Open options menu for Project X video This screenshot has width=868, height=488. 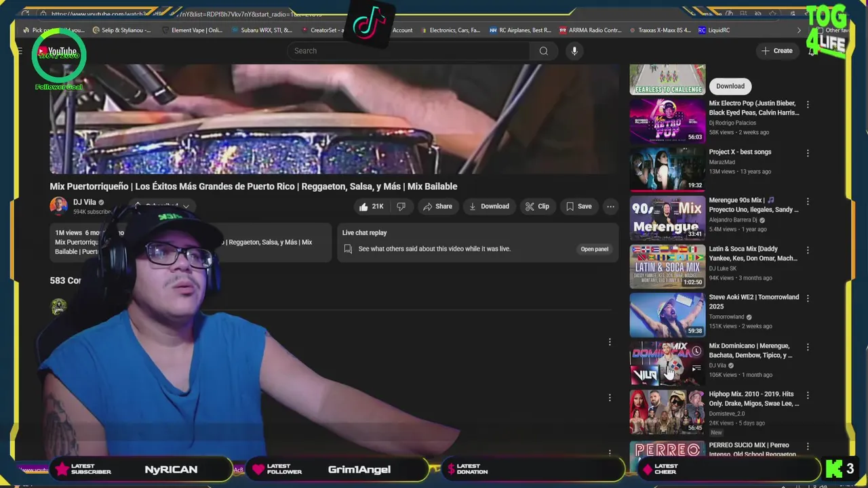pos(808,153)
